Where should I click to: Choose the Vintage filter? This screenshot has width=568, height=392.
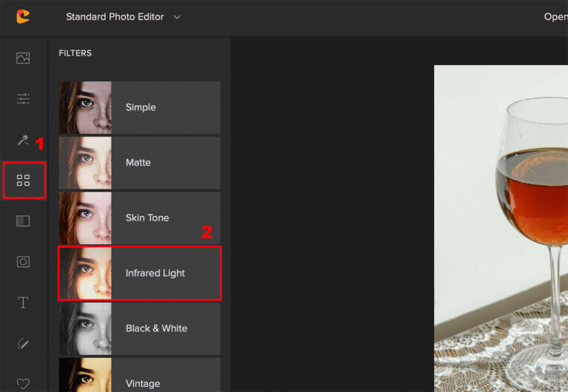[x=140, y=375]
